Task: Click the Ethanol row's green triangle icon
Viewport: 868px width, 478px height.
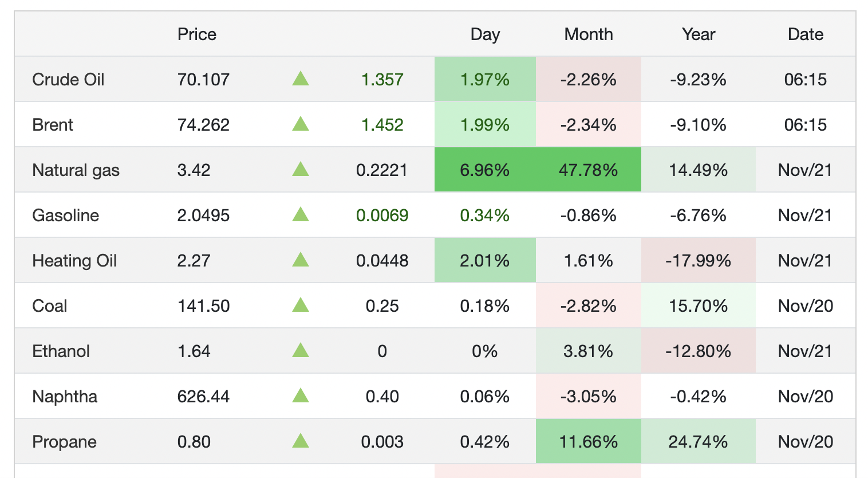Action: click(x=301, y=350)
